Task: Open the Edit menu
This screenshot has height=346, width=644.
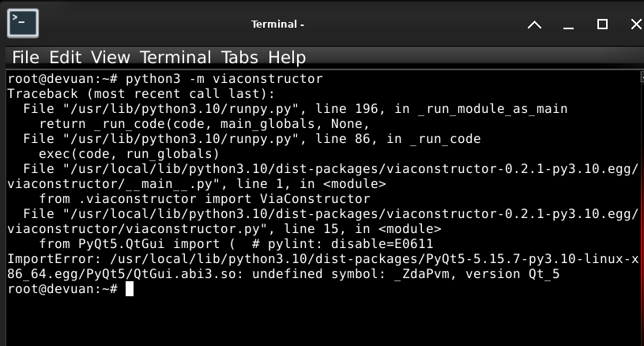Action: pos(66,58)
